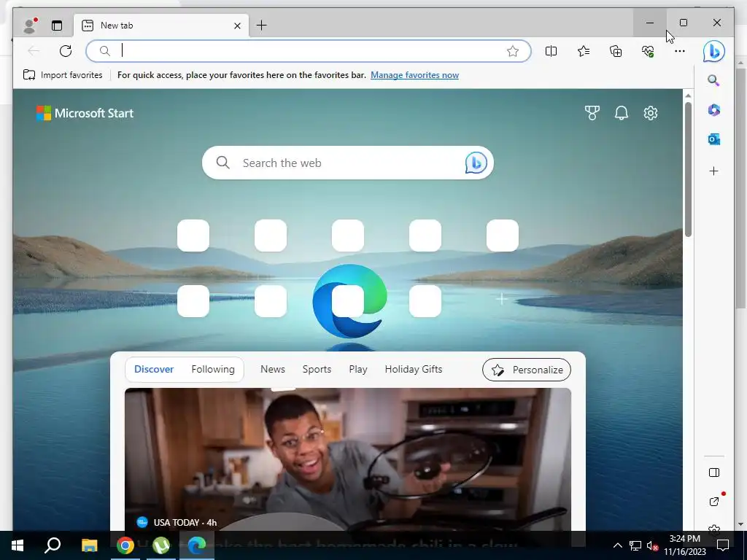
Task: Open a new tab with plus button
Action: pos(262,26)
